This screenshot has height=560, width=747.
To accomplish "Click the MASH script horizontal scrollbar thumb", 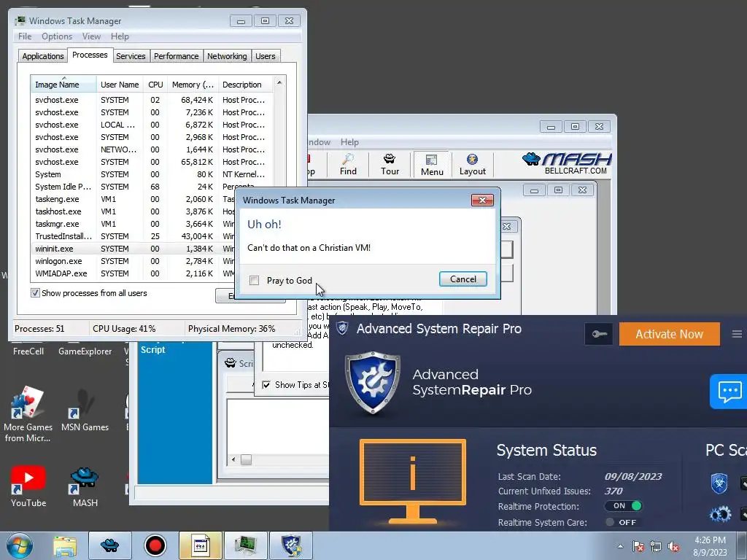I will pyautogui.click(x=246, y=460).
